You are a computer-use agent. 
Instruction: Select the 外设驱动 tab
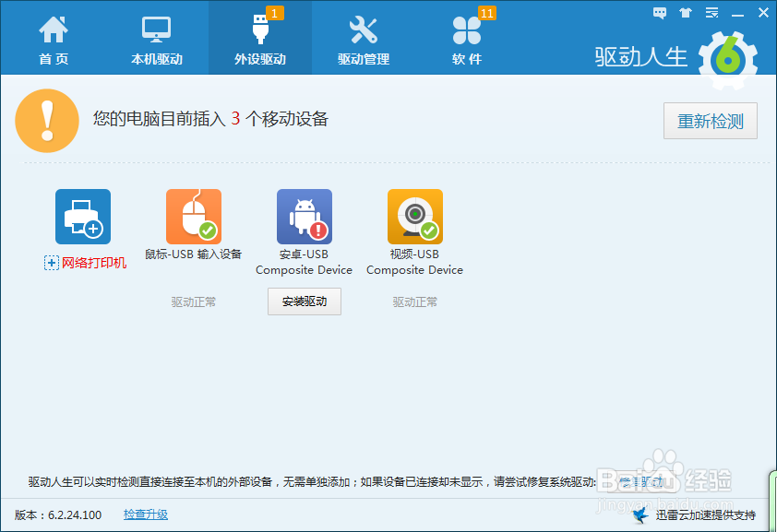[x=260, y=40]
